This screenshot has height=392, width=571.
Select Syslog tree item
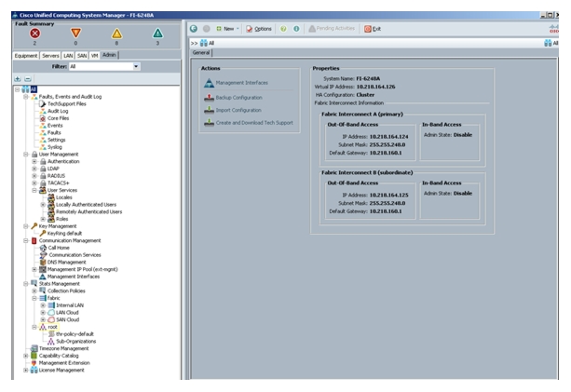tap(55, 147)
